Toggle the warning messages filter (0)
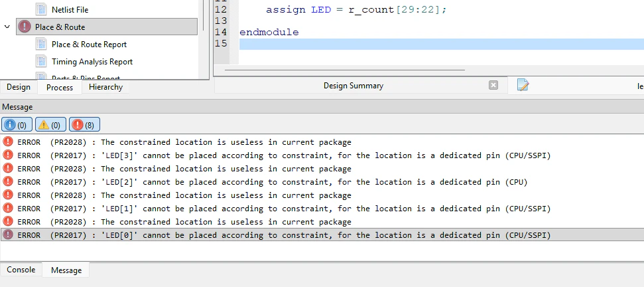Image resolution: width=644 pixels, height=287 pixels. coord(50,124)
